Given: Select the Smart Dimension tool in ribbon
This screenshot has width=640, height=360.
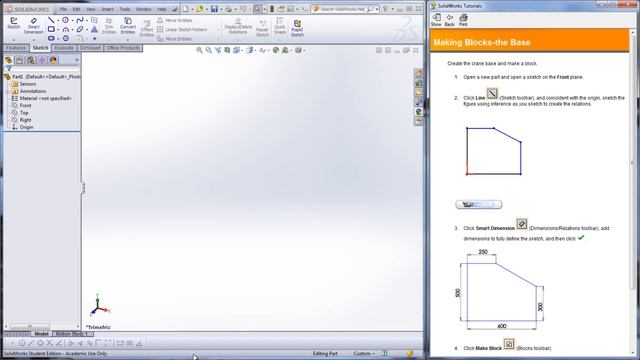Looking at the screenshot, I should click(x=33, y=26).
